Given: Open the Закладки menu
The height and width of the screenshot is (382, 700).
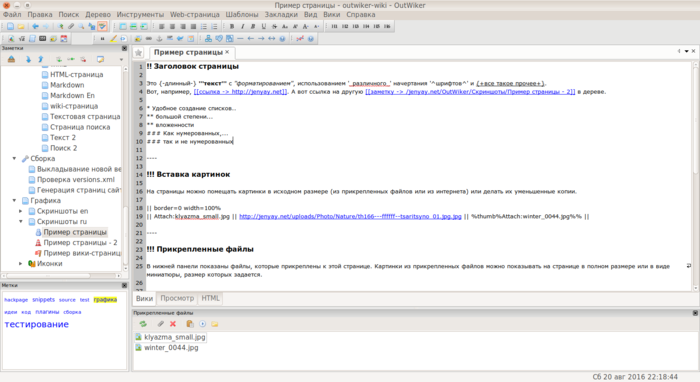Looking at the screenshot, I should coord(281,14).
